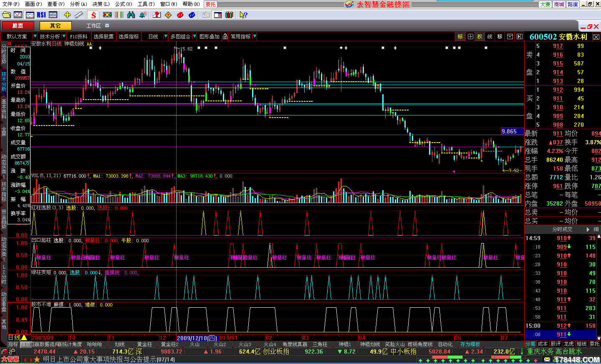Open the 工具(T) menu
The width and height of the screenshot is (601, 364).
(x=146, y=4)
